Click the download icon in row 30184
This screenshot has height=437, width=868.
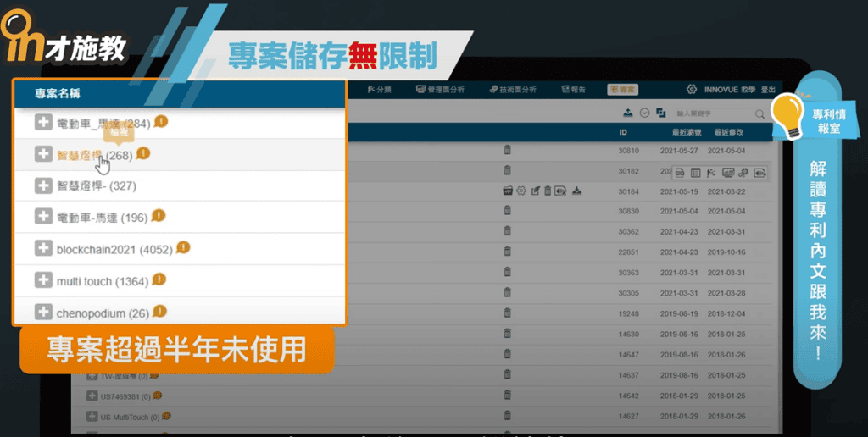pyautogui.click(x=576, y=191)
